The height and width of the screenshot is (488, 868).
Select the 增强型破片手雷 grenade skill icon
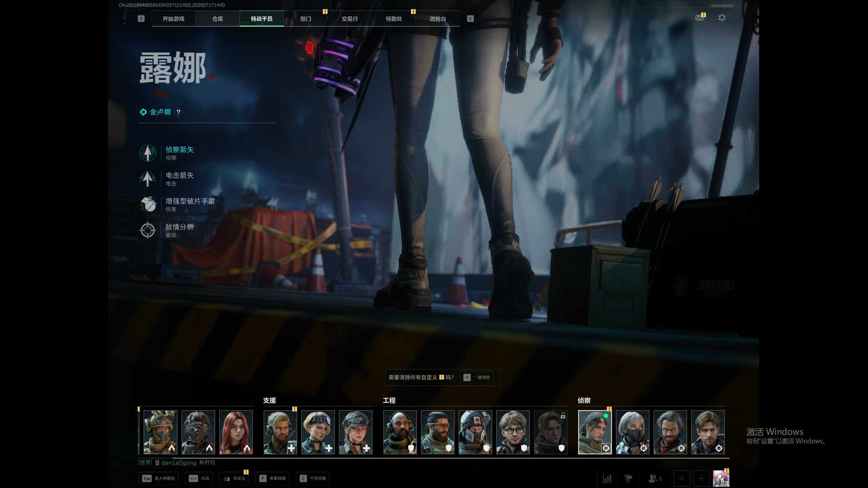click(147, 204)
